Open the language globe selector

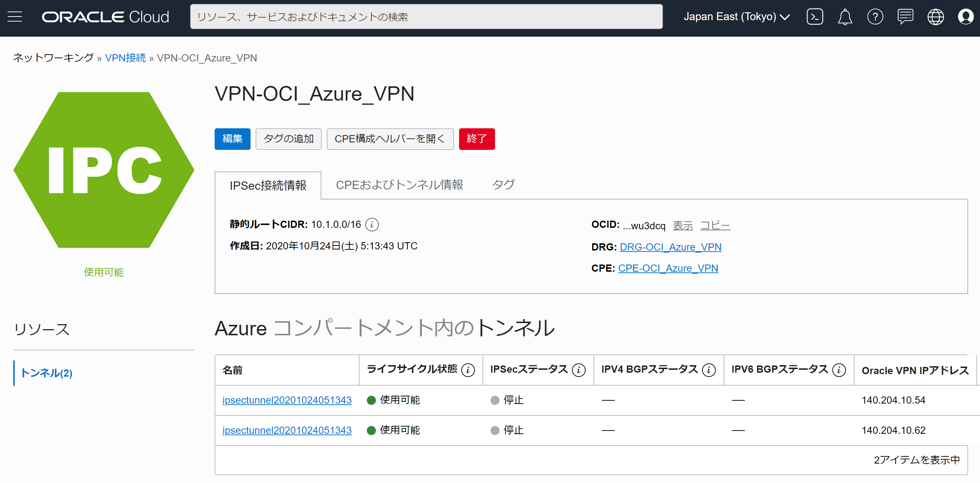point(936,17)
